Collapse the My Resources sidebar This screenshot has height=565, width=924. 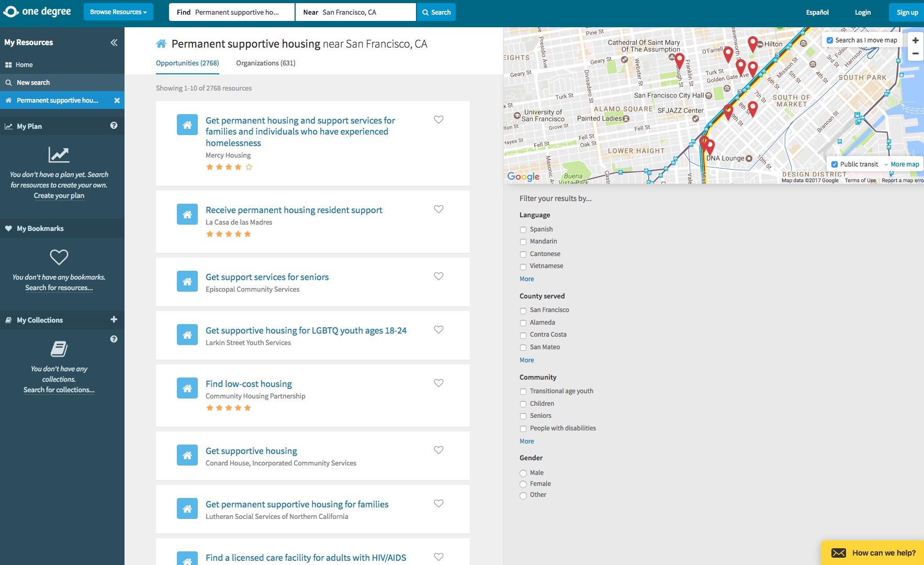pos(114,42)
